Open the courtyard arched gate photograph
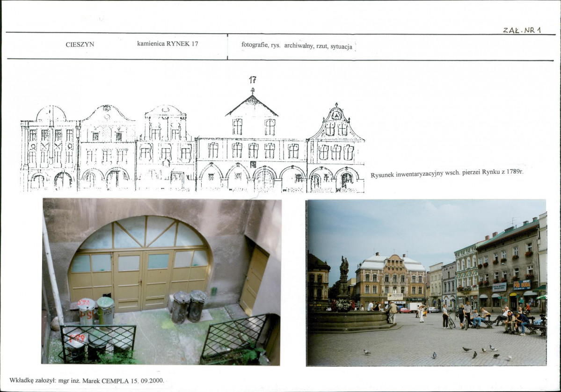This screenshot has height=392, width=561. [161, 282]
